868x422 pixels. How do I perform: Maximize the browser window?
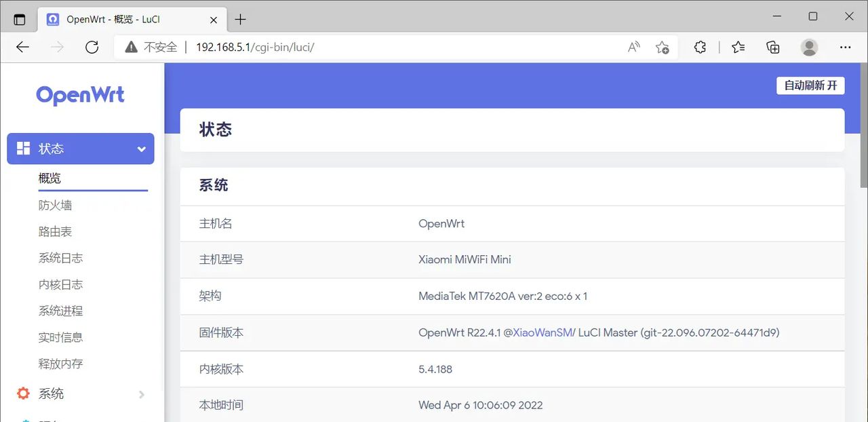(x=813, y=16)
